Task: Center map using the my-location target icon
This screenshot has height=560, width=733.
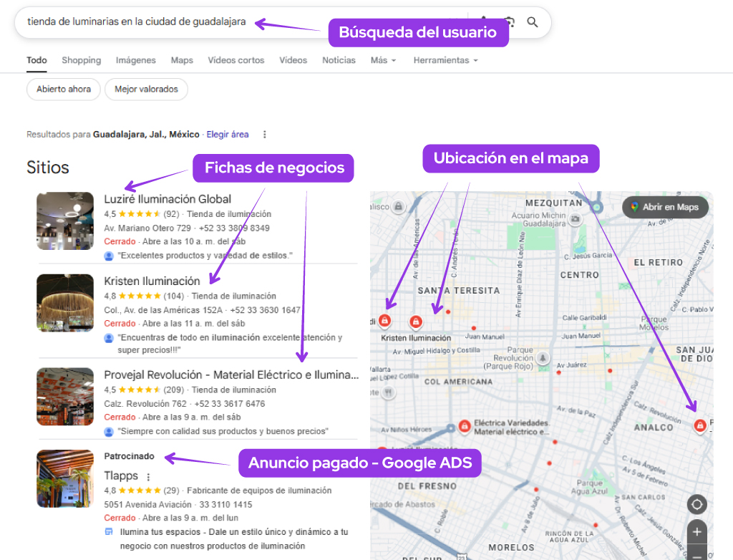Action: [696, 505]
